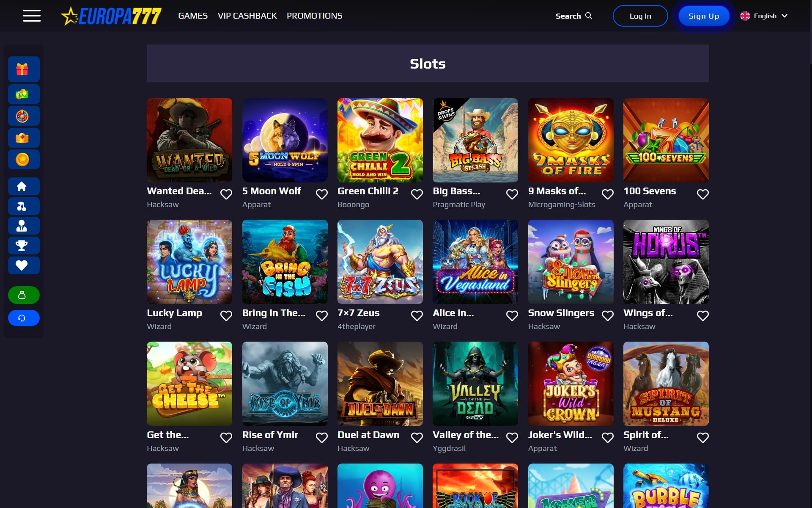Click the Log In button

coord(640,16)
